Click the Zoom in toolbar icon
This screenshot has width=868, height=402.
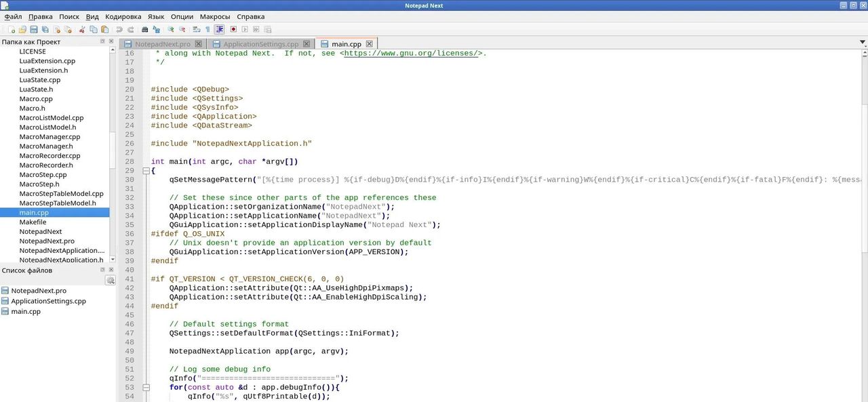pyautogui.click(x=171, y=30)
